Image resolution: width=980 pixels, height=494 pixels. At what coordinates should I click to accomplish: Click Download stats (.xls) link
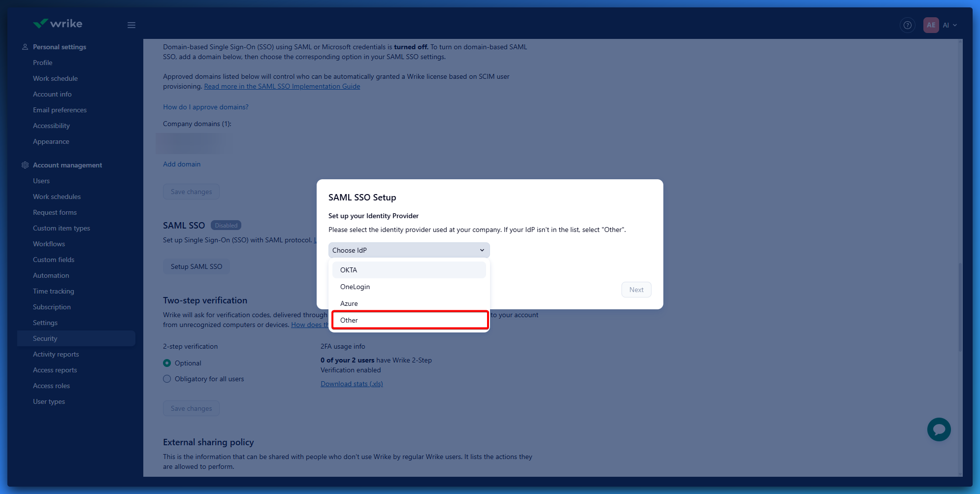click(352, 384)
